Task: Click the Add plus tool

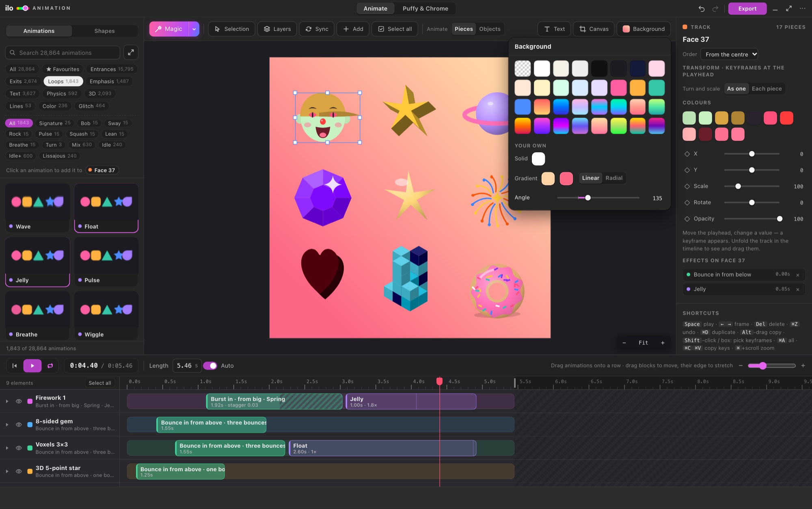Action: tap(353, 29)
